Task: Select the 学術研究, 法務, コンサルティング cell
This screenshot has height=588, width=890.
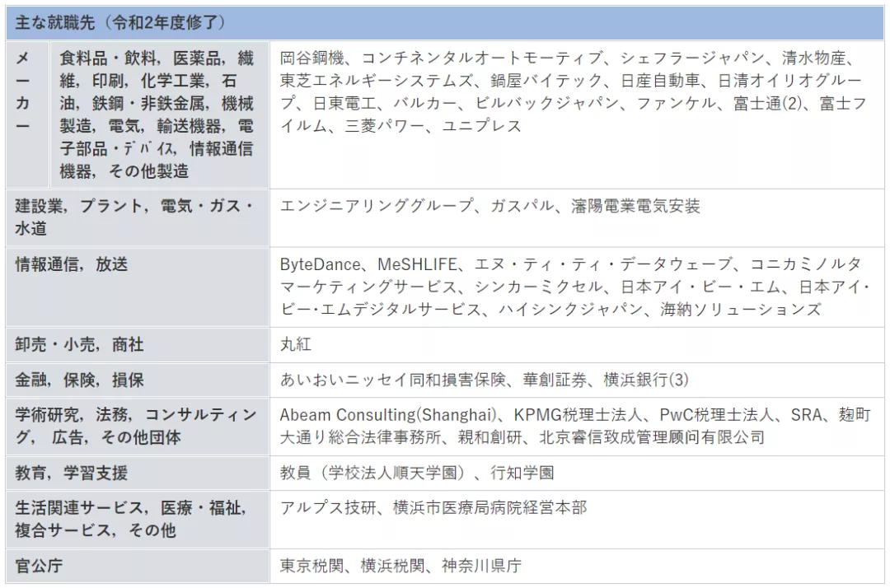Action: coord(138,427)
